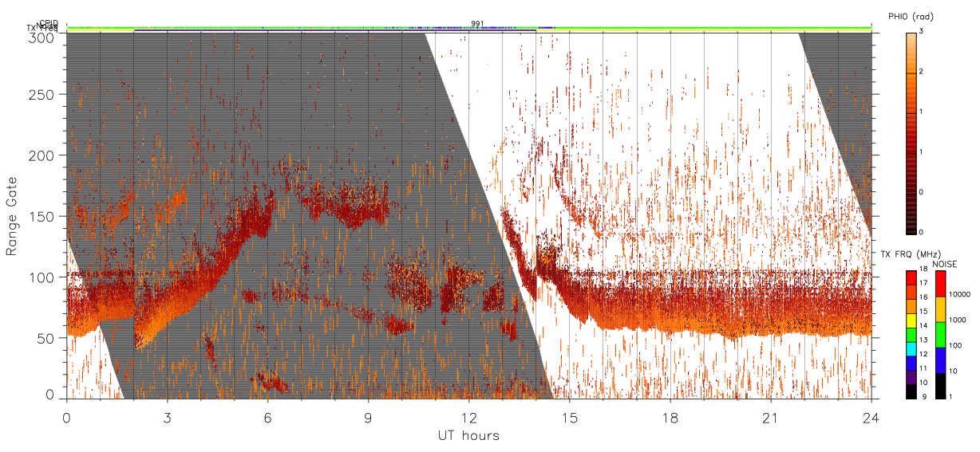Select the 'PHI0 (rad)' colorbar title
This screenshot has width=980, height=452.
[910, 16]
